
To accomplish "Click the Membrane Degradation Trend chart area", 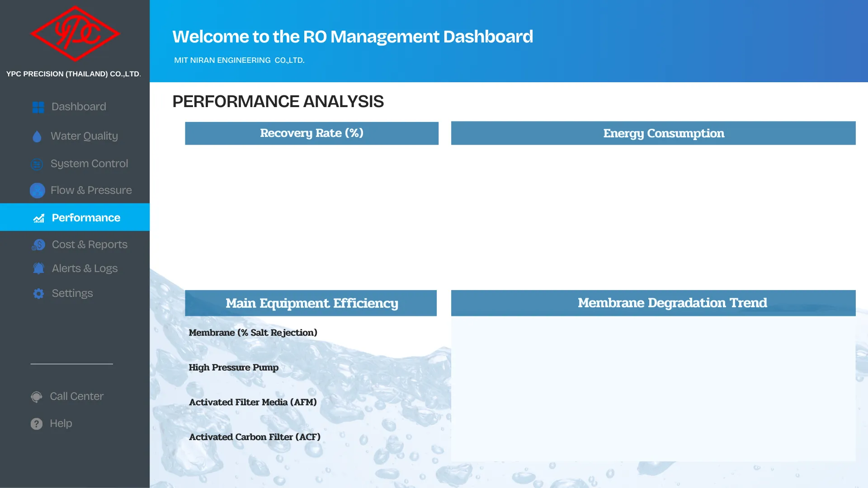I will 653,389.
